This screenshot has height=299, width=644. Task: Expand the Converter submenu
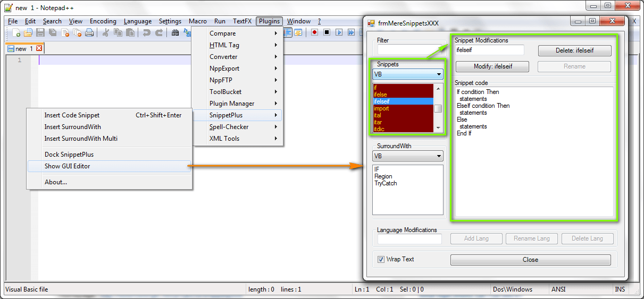pyautogui.click(x=237, y=57)
